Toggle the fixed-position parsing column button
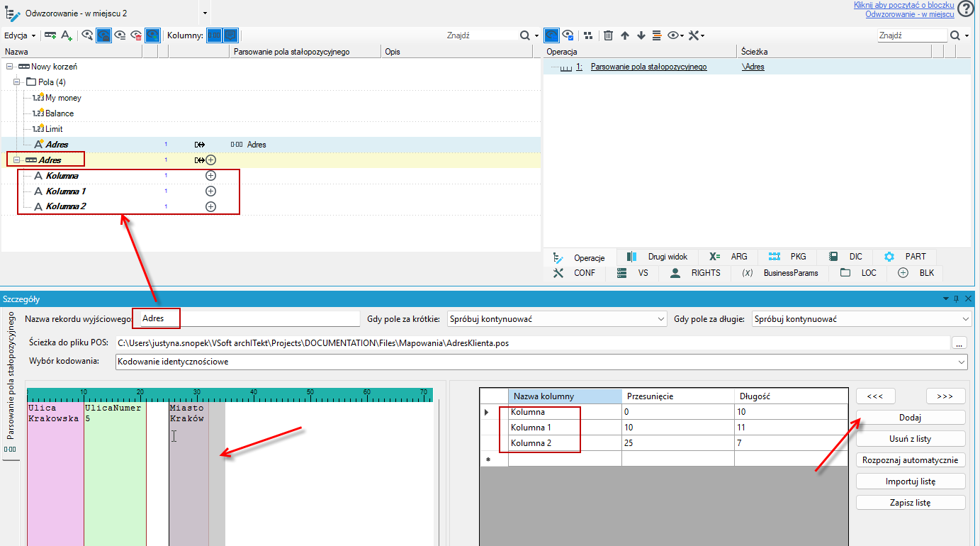The image size is (980, 546). click(214, 35)
